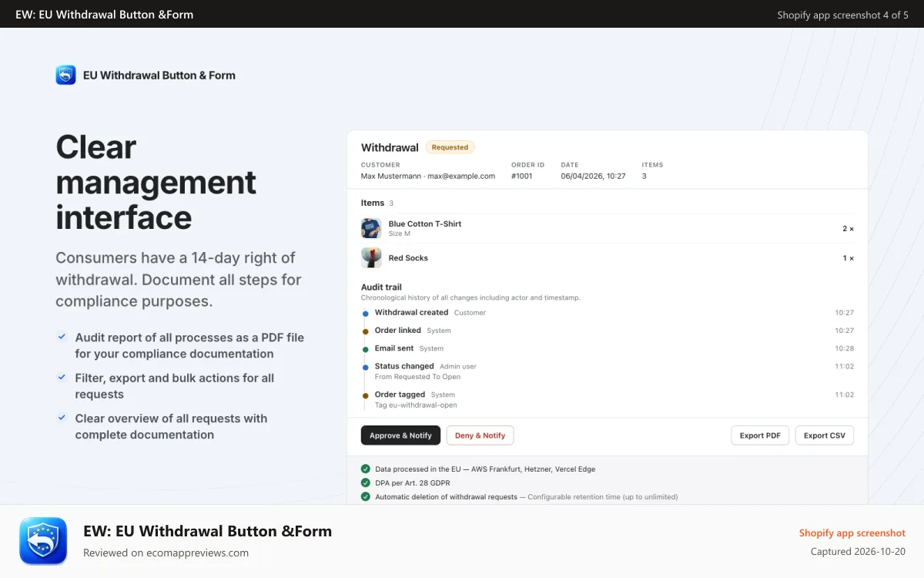Click the Withdrawal card title

[x=390, y=147]
